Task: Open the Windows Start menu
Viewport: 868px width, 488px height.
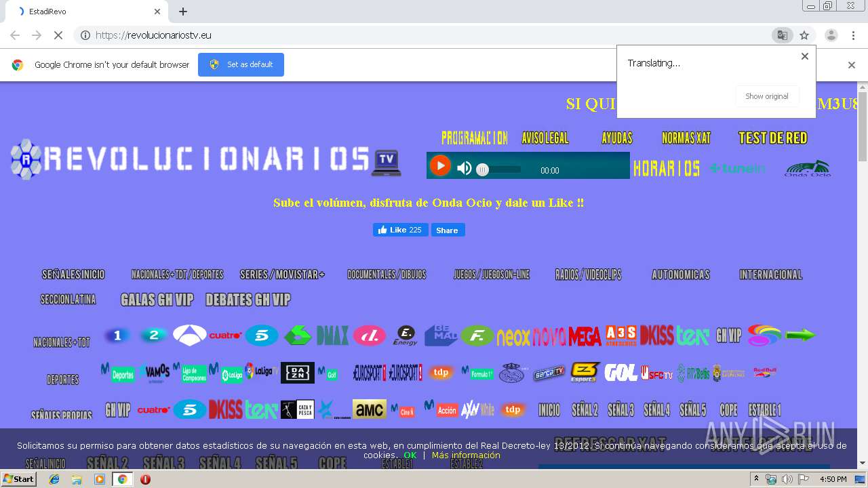Action: [x=19, y=479]
